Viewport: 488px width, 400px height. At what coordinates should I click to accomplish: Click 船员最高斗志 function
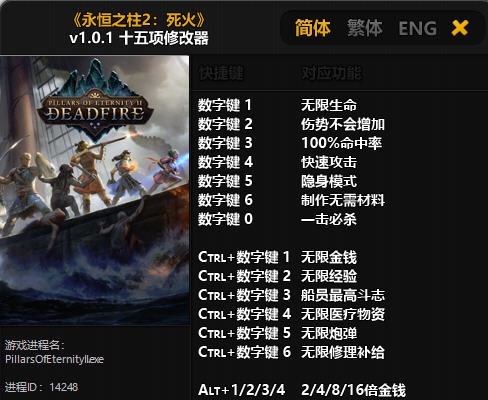tap(343, 295)
